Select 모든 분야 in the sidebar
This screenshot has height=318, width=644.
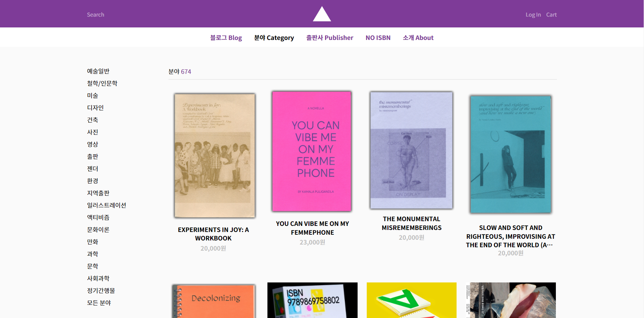point(99,303)
